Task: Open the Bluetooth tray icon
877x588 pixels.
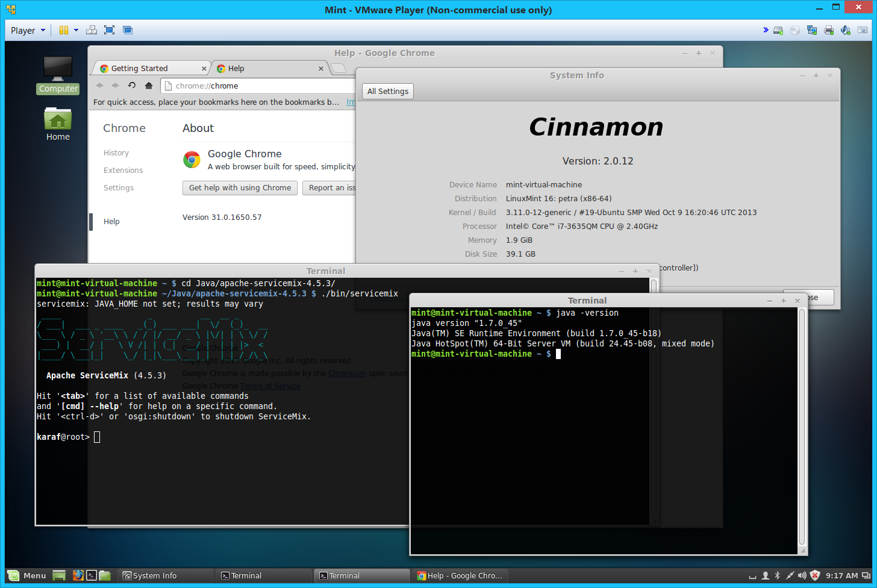Action: 778,575
